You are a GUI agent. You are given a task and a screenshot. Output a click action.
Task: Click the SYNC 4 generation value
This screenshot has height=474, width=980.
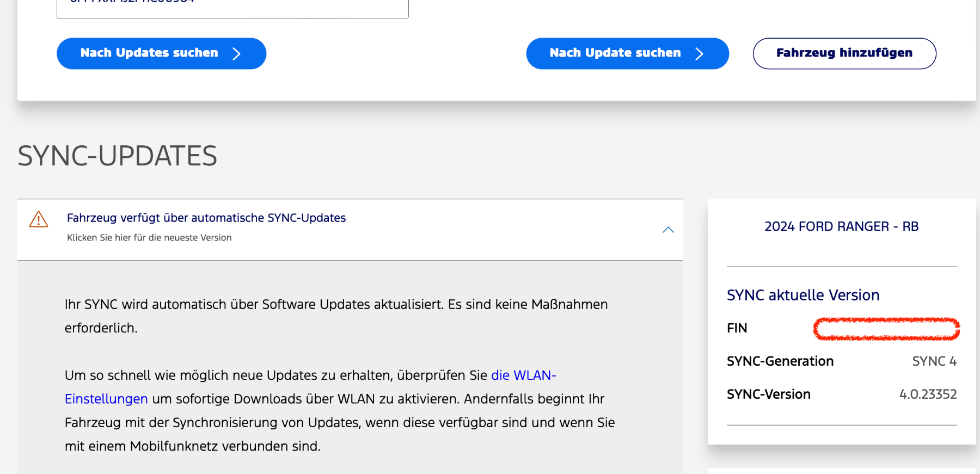pyautogui.click(x=934, y=361)
